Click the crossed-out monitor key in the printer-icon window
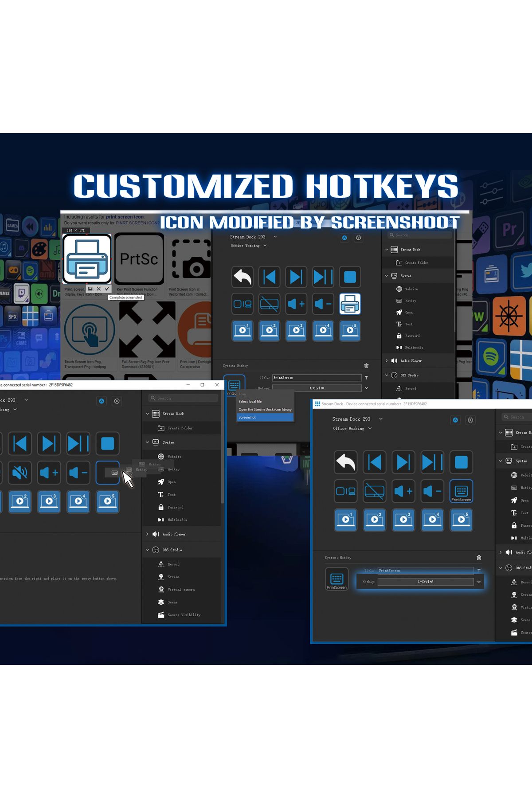Image resolution: width=532 pixels, height=798 pixels. [x=270, y=304]
